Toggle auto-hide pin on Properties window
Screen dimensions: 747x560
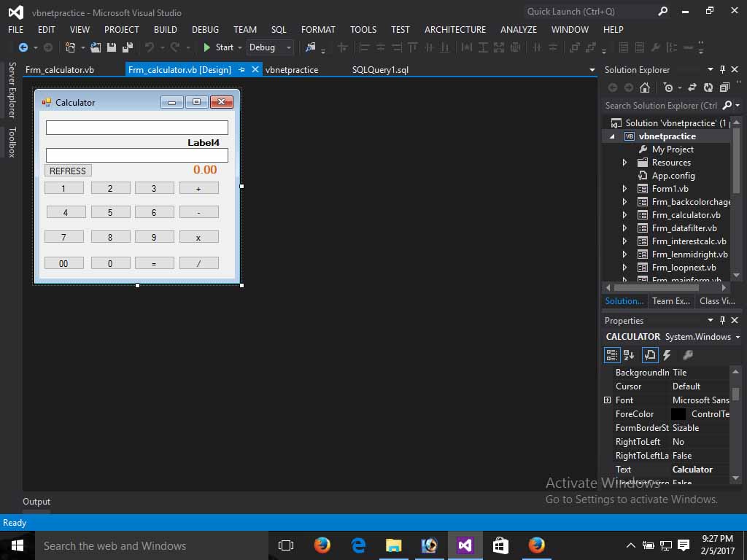[x=723, y=320]
